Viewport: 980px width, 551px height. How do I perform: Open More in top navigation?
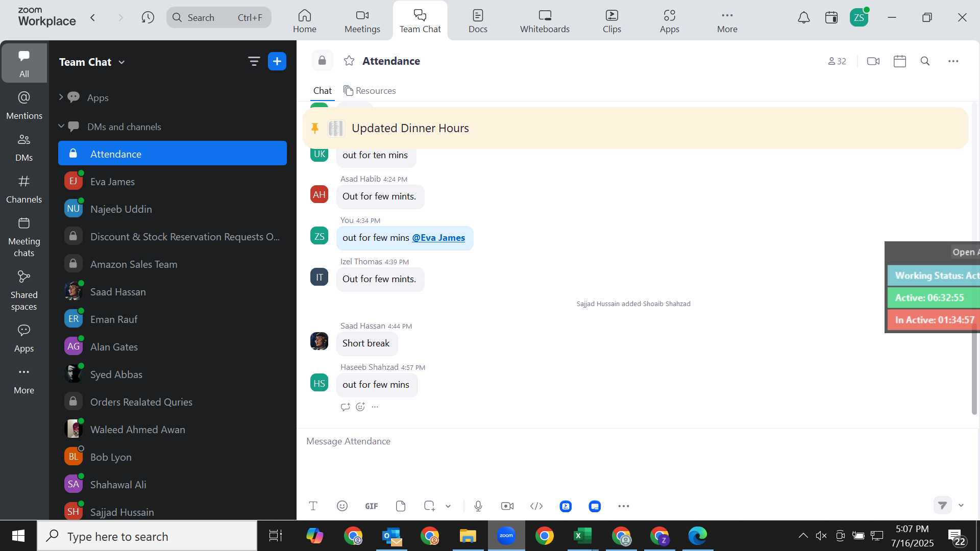(727, 21)
